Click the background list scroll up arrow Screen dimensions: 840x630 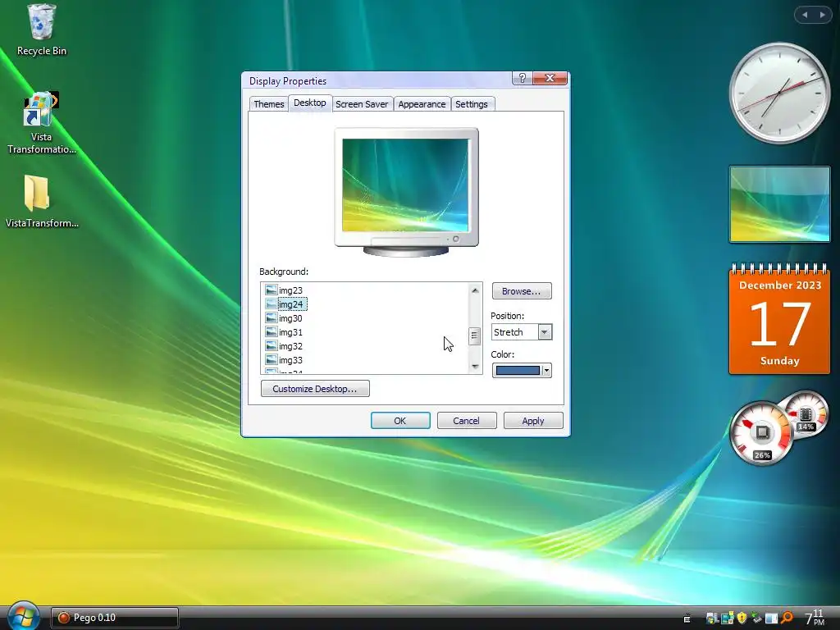point(475,290)
